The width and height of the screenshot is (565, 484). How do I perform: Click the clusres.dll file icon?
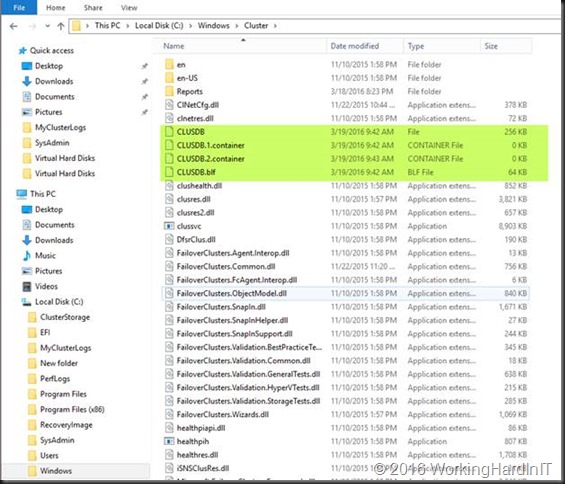[169, 199]
